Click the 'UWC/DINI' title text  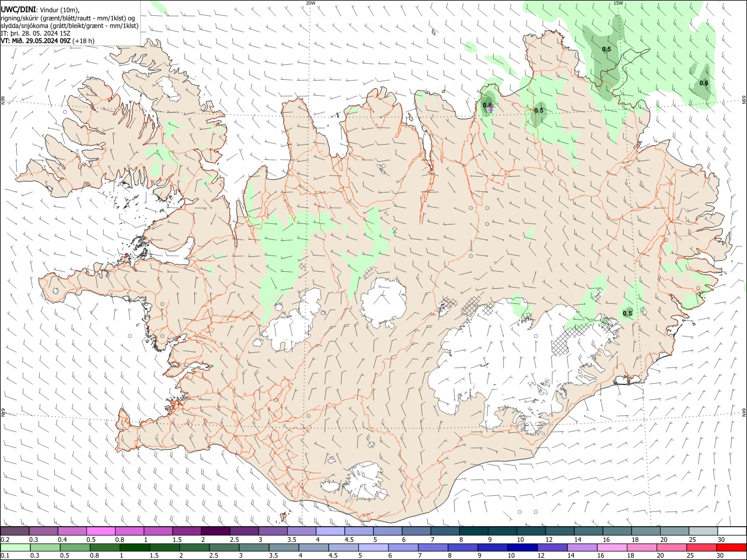pos(18,10)
